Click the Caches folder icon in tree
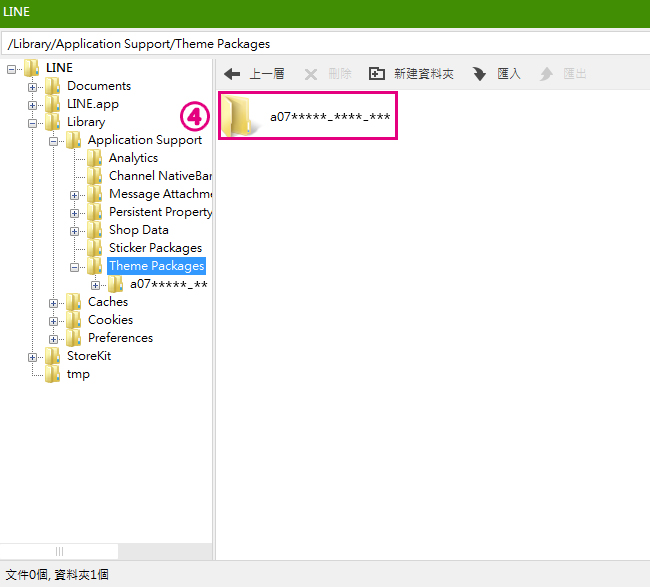Viewport: 650px width, 587px height. pyautogui.click(x=73, y=302)
